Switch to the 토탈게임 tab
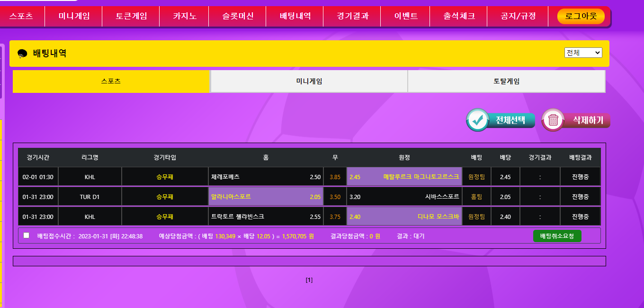 pyautogui.click(x=506, y=82)
